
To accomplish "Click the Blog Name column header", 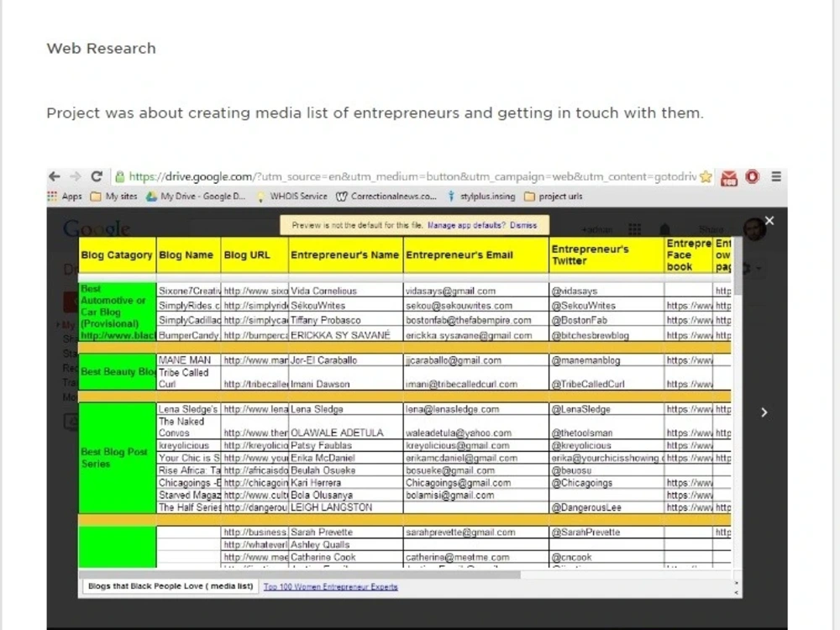I will pyautogui.click(x=188, y=255).
